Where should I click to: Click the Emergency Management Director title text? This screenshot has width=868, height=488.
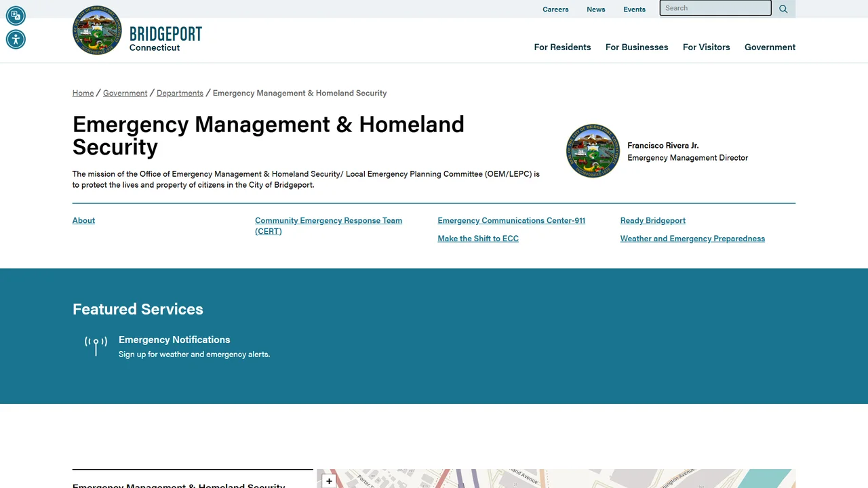click(x=688, y=157)
